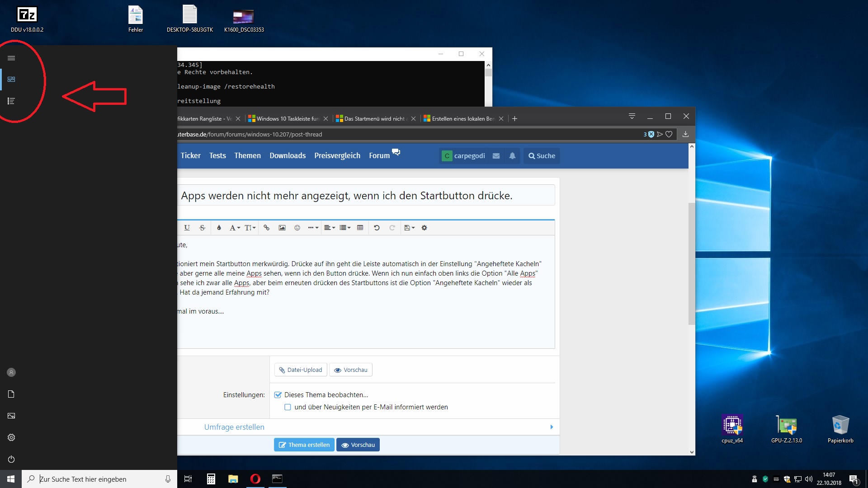Enable E-Mail Neuigkeiten notification checkbox
Image resolution: width=868 pixels, height=488 pixels.
pyautogui.click(x=288, y=407)
